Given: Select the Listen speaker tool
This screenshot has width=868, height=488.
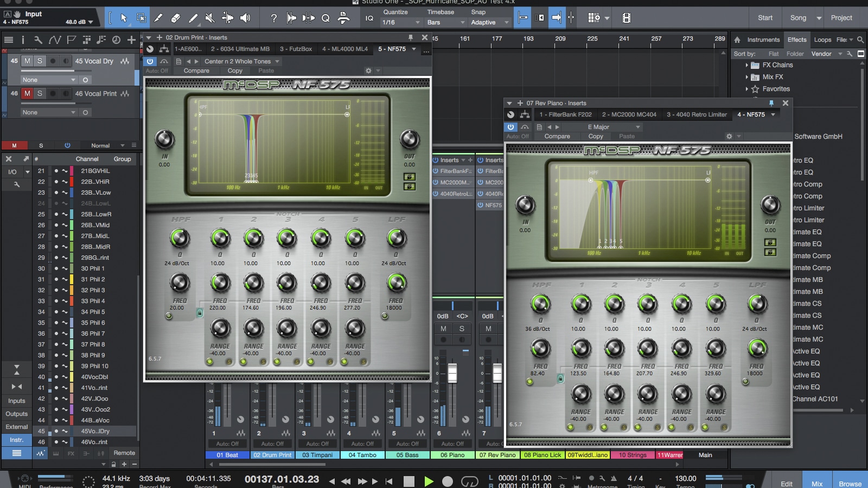Looking at the screenshot, I should tap(245, 18).
